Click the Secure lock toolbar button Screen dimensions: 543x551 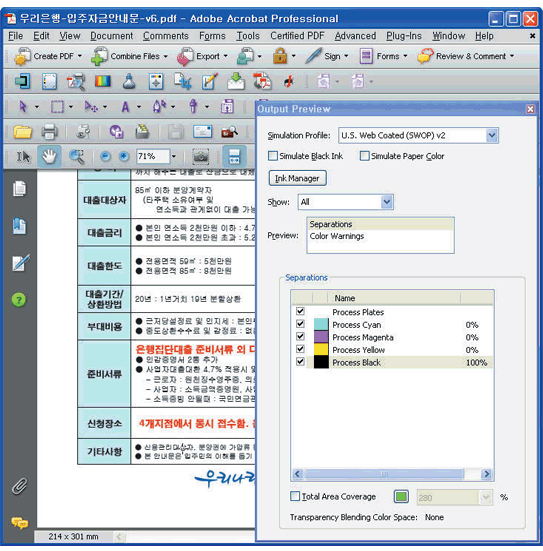pyautogui.click(x=280, y=56)
